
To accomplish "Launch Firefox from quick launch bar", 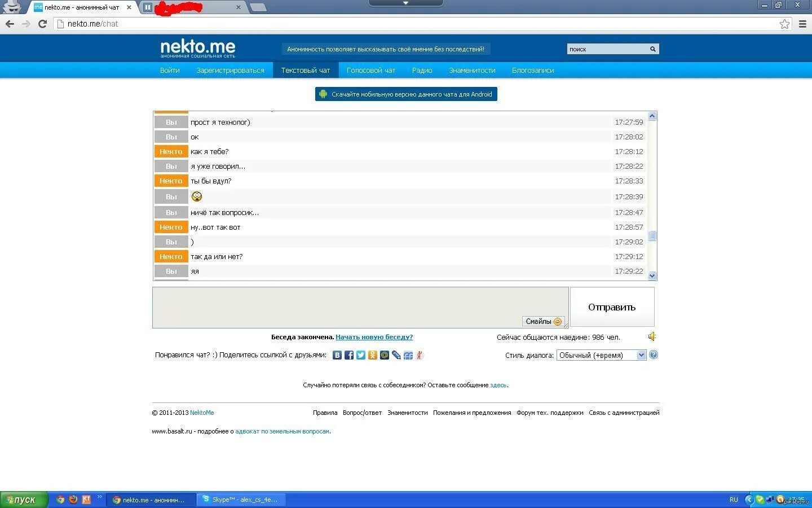I will coord(73,500).
